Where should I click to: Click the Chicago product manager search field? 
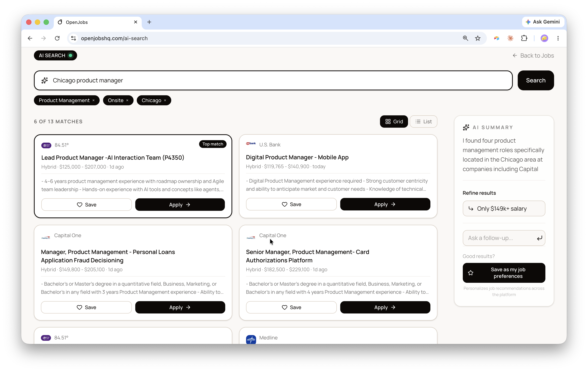pyautogui.click(x=273, y=80)
